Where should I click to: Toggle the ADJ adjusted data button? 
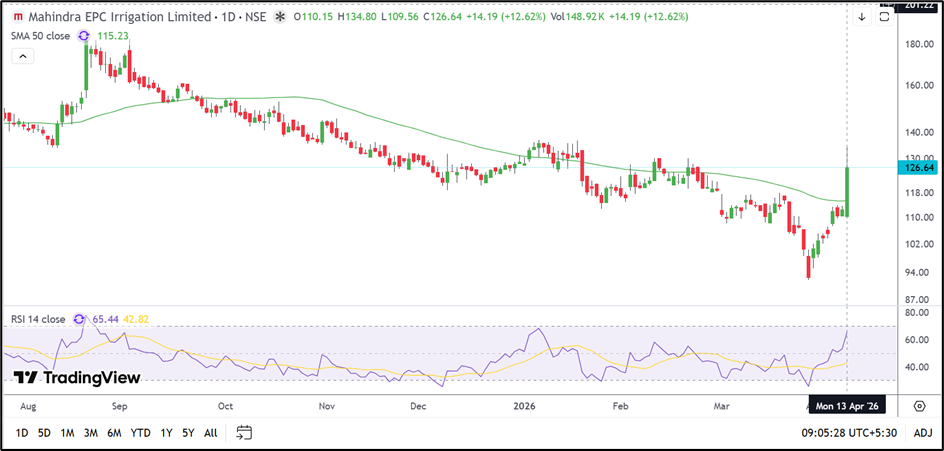[x=922, y=433]
